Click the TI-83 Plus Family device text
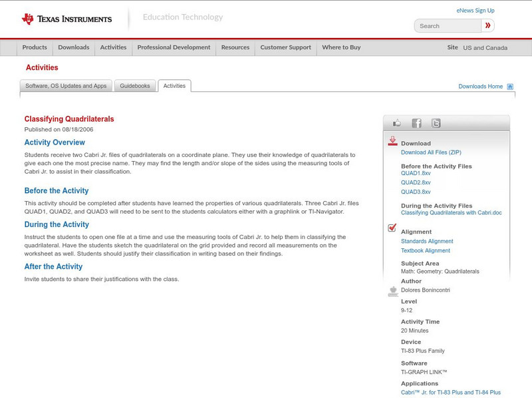Image resolution: width=532 pixels, height=398 pixels. pos(423,351)
